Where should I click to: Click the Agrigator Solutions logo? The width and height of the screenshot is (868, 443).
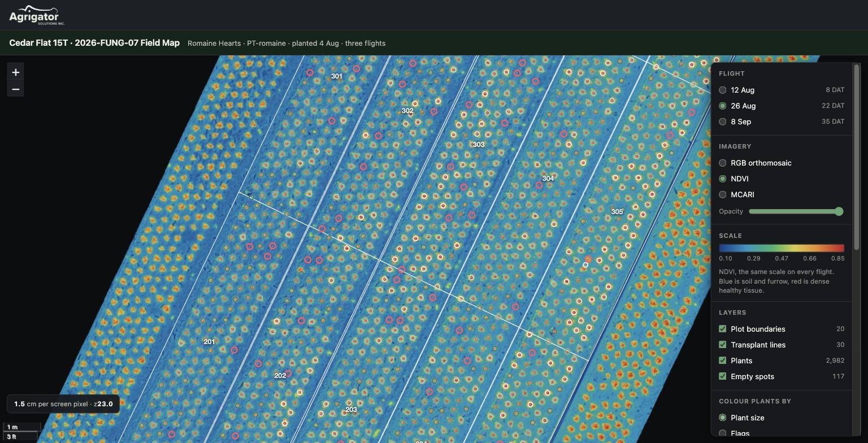tap(37, 15)
